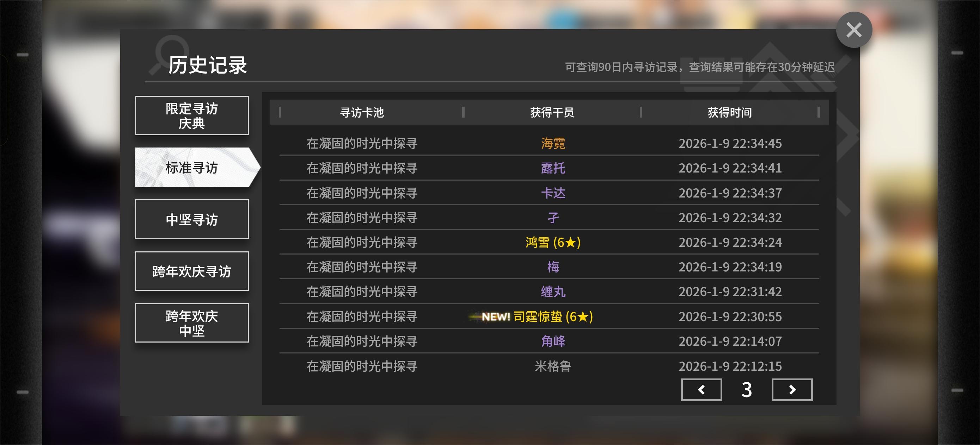Image resolution: width=980 pixels, height=445 pixels.
Task: Click the 获得干员 column header
Action: click(x=552, y=113)
